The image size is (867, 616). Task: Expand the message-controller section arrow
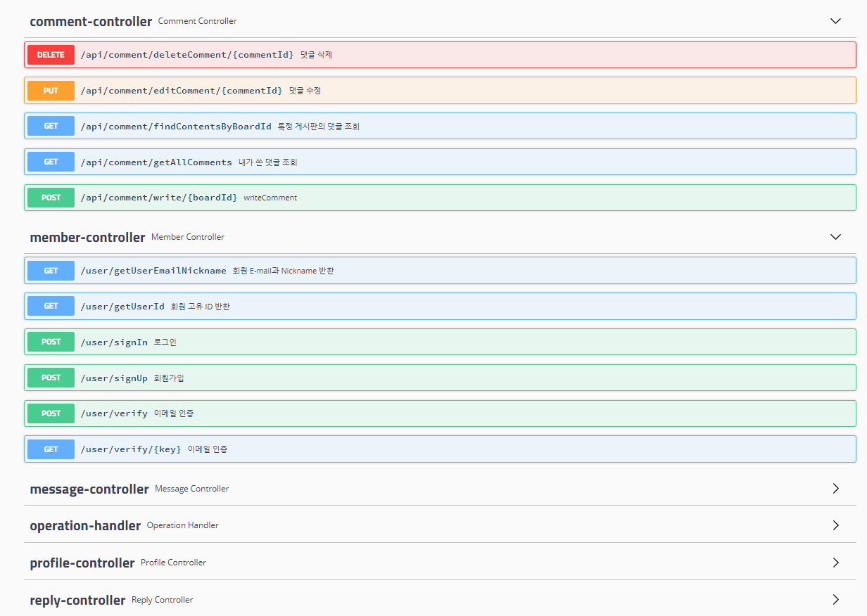835,489
